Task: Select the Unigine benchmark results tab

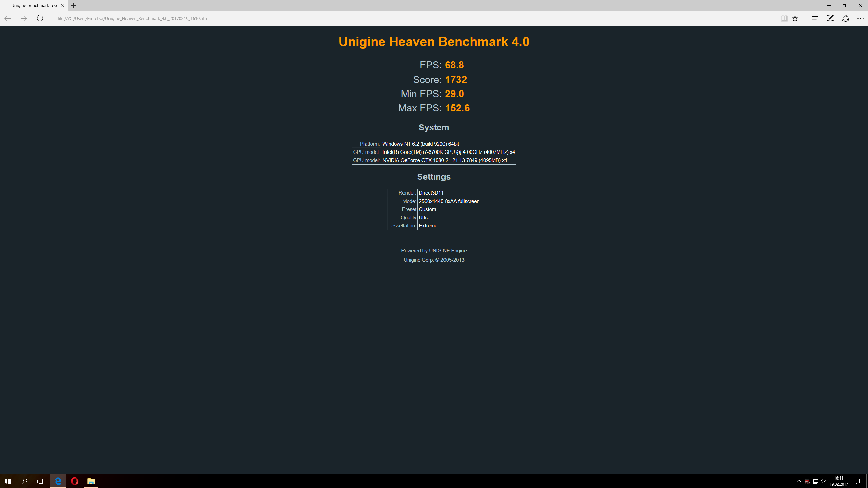Action: 33,5
